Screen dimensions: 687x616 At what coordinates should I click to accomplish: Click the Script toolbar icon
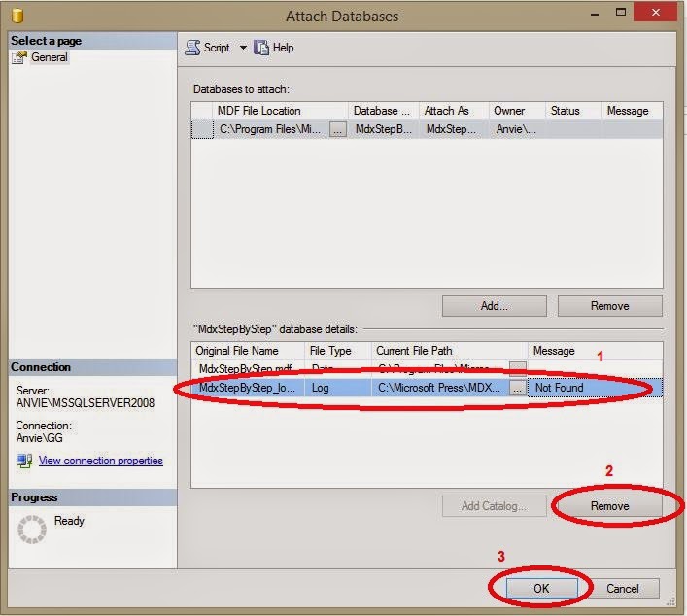(192, 48)
